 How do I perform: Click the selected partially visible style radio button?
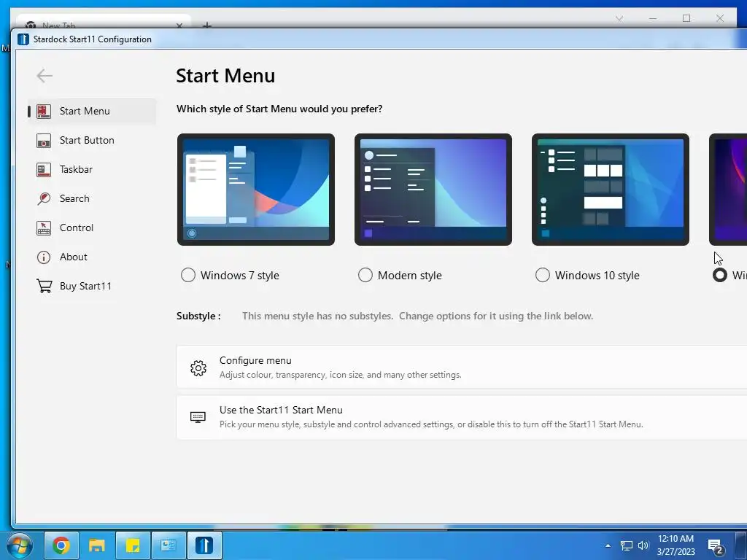coord(720,275)
